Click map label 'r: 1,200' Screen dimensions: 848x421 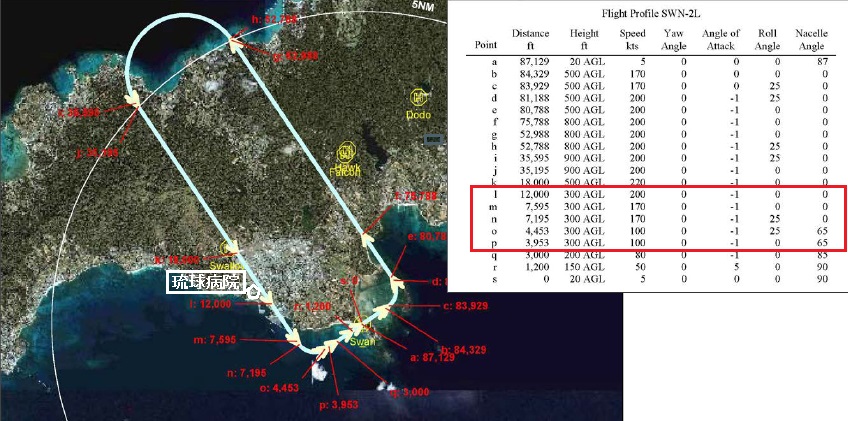(x=312, y=307)
